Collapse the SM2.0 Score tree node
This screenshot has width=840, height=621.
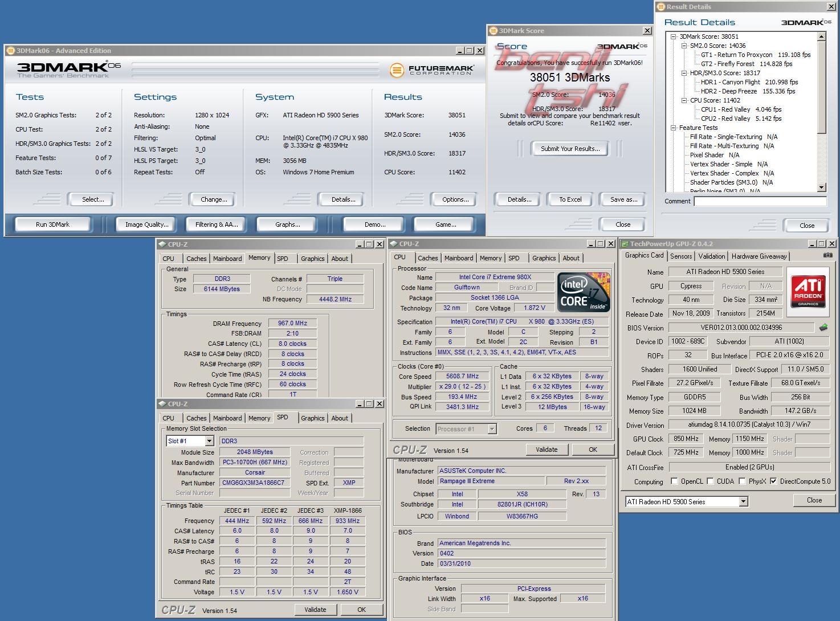click(684, 46)
